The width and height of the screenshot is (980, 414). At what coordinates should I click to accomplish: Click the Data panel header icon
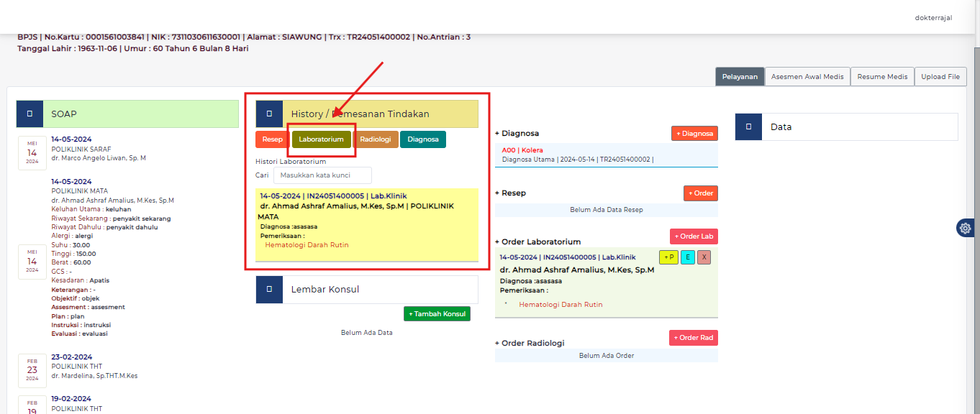[x=748, y=126]
